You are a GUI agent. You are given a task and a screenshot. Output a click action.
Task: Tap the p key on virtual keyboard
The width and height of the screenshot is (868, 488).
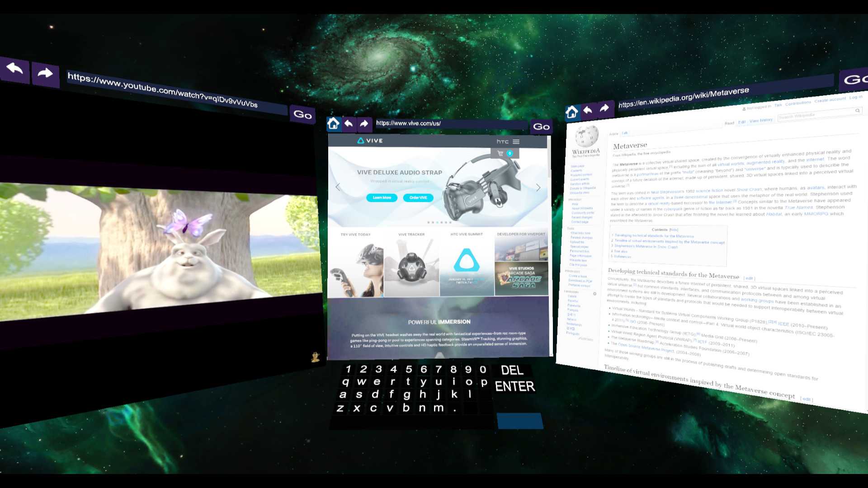(484, 382)
